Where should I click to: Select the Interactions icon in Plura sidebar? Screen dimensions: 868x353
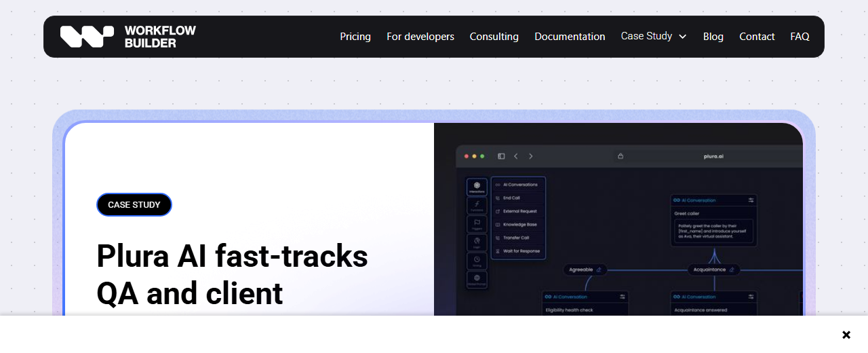click(477, 187)
